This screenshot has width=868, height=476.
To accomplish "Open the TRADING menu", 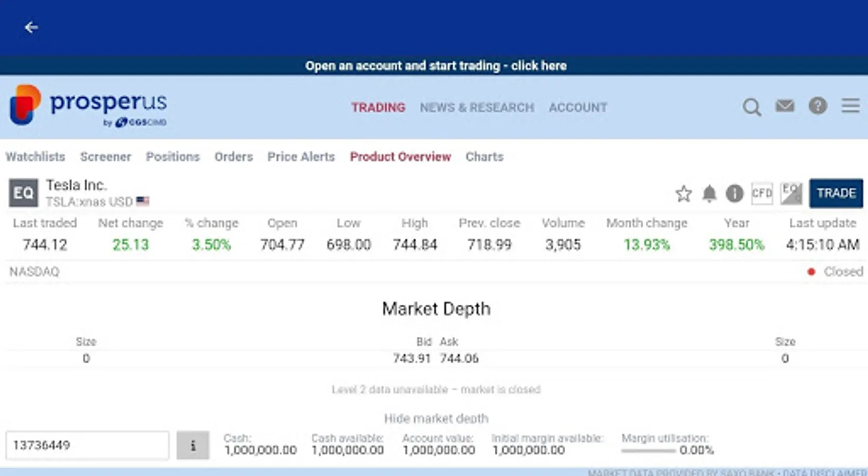I will (x=378, y=107).
